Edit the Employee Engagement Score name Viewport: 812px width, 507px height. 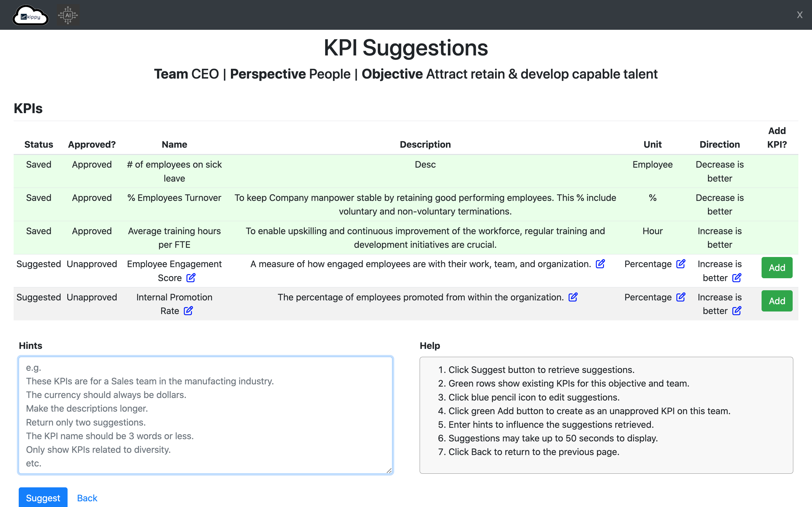coord(191,278)
